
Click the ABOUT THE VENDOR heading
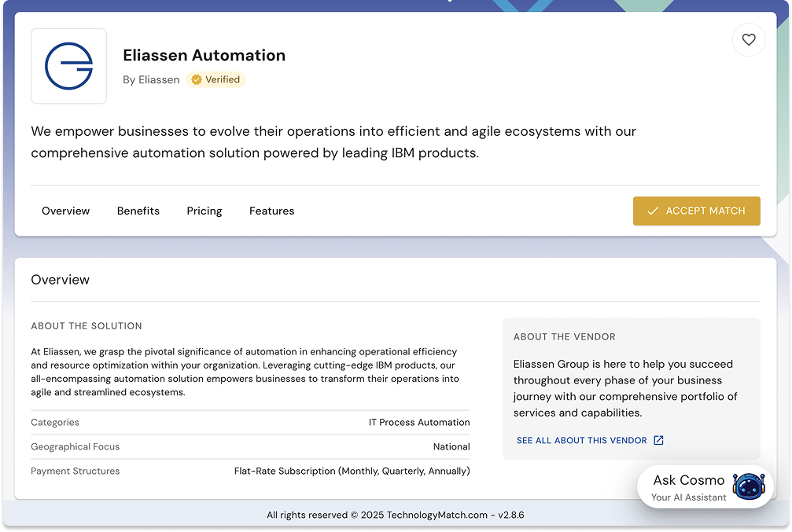point(564,336)
